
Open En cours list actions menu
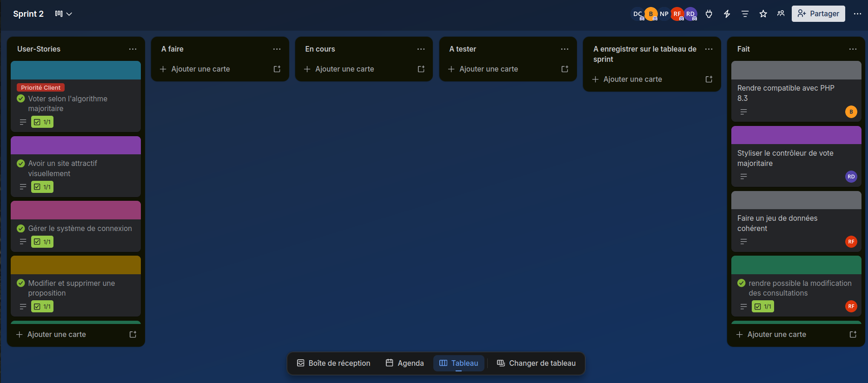(x=421, y=49)
